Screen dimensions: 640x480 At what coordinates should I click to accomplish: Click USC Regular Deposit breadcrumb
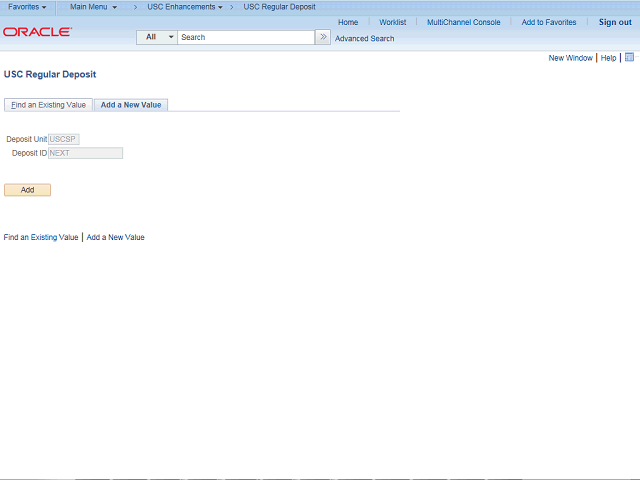(x=280, y=7)
